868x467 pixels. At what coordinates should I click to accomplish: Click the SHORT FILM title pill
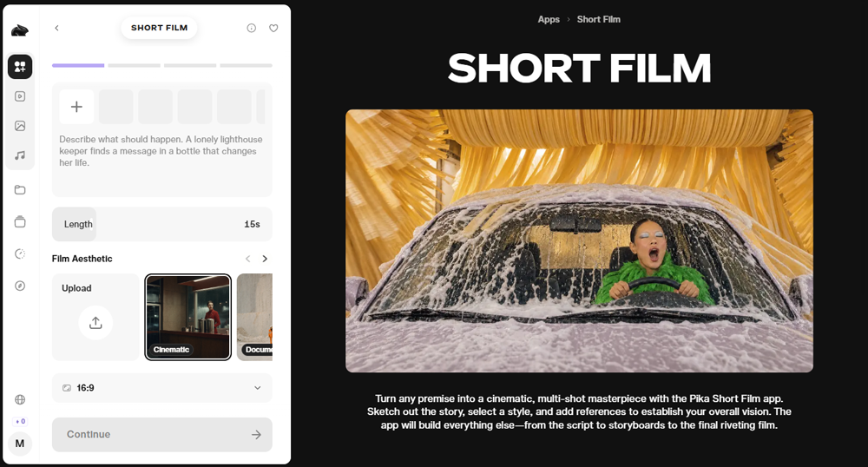point(160,28)
